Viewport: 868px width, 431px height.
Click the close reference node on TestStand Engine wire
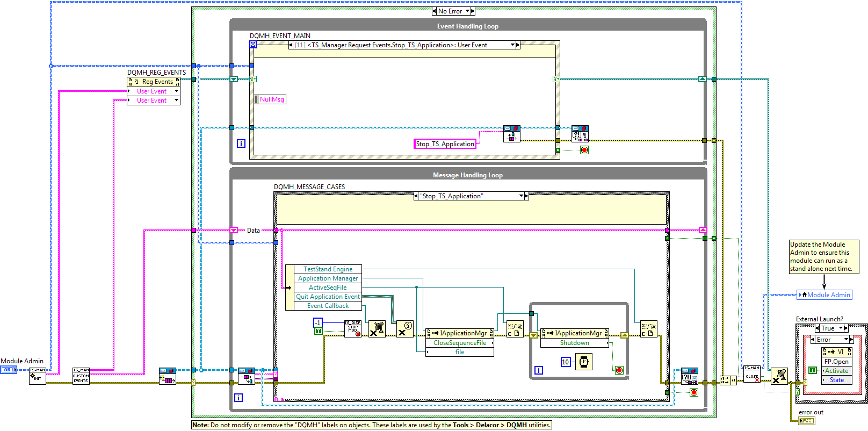tap(649, 329)
